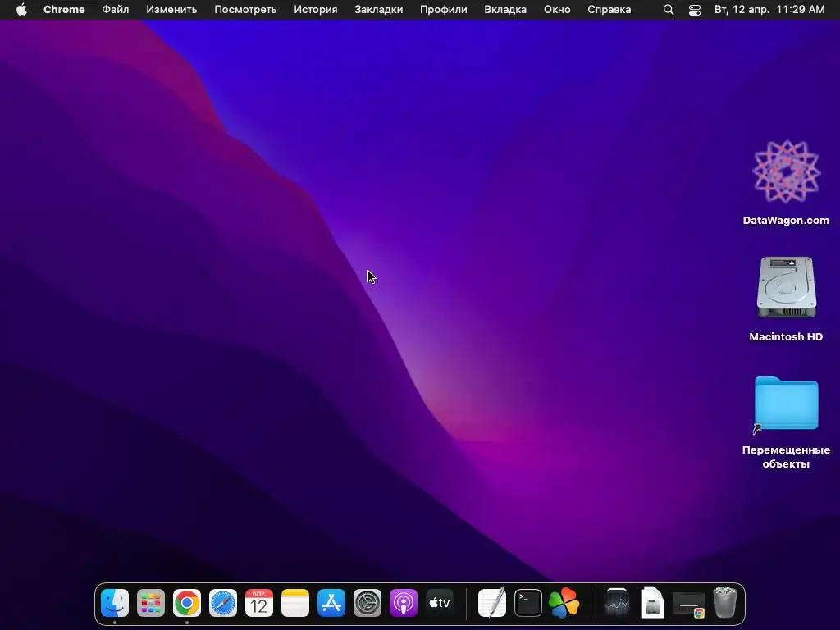The width and height of the screenshot is (840, 630).
Task: Launch Podcasts app from the dock
Action: [404, 603]
